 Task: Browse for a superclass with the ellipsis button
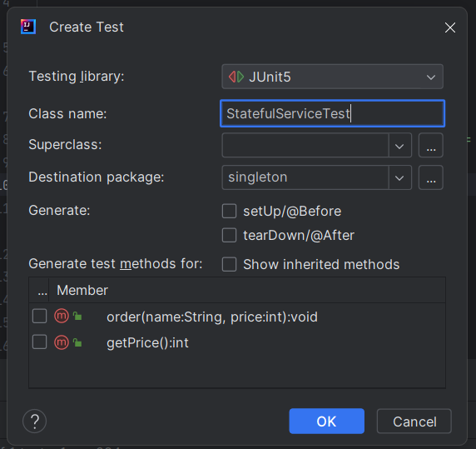(x=431, y=145)
